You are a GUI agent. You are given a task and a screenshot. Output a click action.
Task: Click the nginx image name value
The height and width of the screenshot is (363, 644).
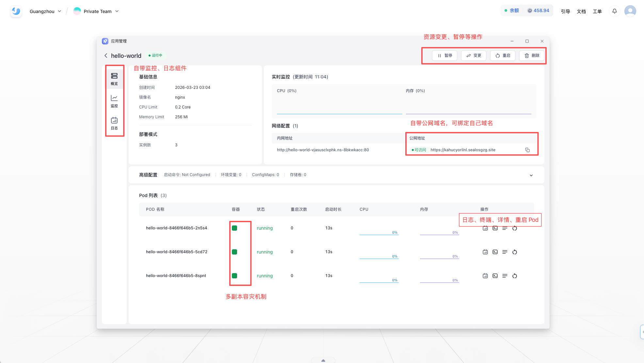coord(180,97)
